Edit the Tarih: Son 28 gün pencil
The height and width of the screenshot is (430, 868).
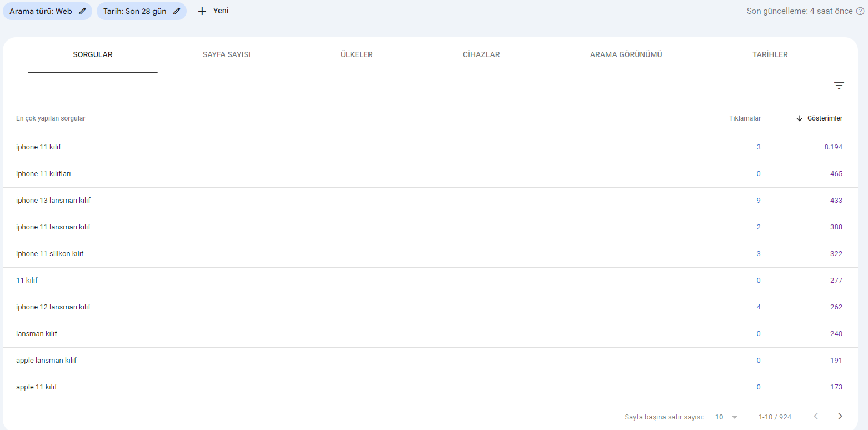(177, 11)
